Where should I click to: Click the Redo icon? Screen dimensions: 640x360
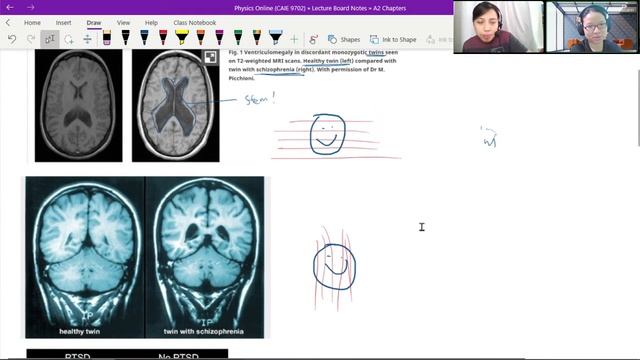coord(31,39)
